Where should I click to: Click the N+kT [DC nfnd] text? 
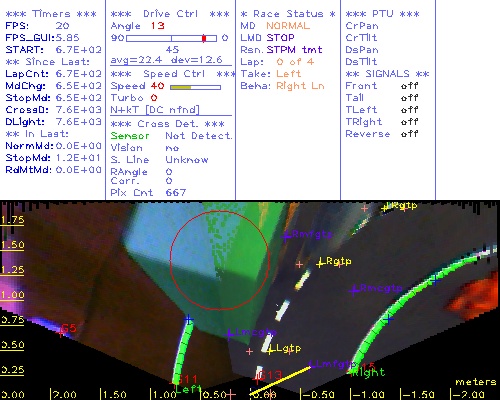pyautogui.click(x=155, y=110)
